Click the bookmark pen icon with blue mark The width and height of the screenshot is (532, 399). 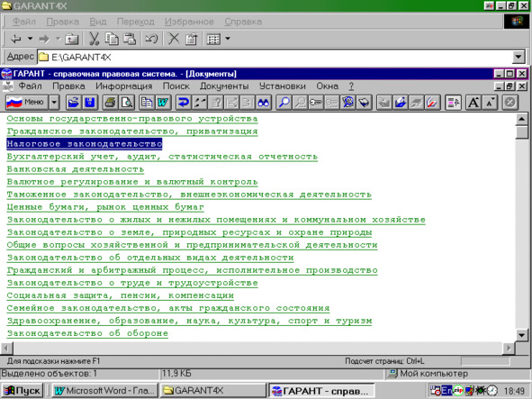click(401, 102)
